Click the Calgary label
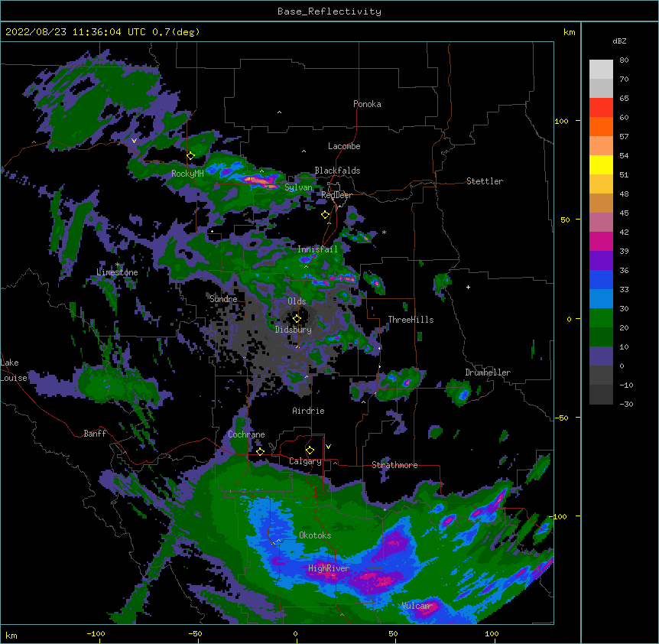 click(306, 461)
